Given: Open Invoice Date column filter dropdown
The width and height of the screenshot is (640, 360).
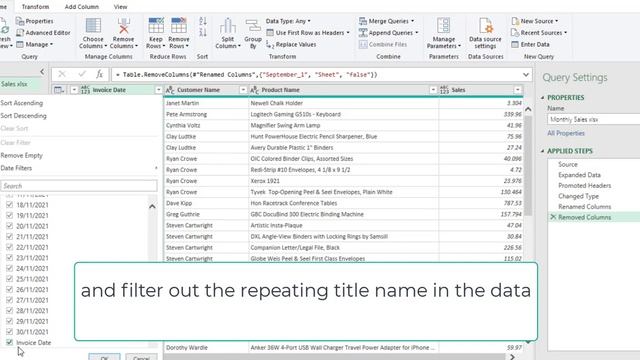Looking at the screenshot, I should pos(158,90).
